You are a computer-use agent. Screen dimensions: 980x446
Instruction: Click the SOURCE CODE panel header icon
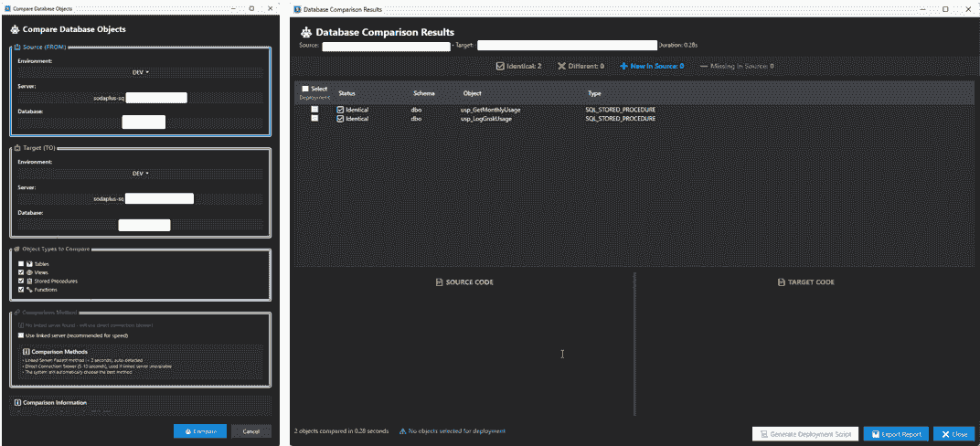[x=439, y=282]
